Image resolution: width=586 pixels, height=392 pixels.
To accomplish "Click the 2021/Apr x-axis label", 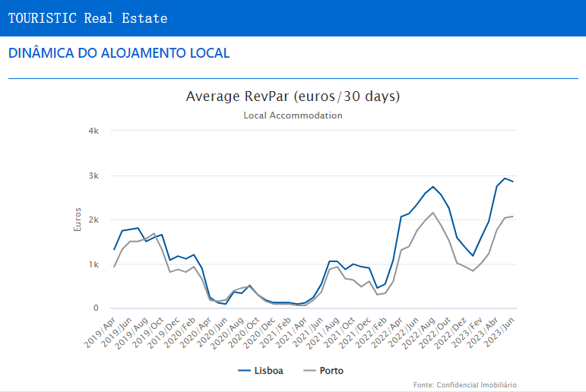I will coord(291,332).
